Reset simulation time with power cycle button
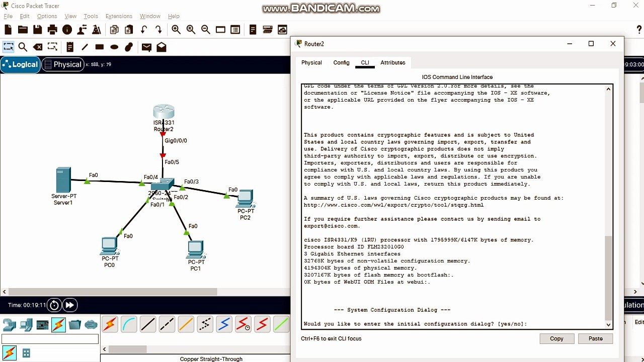Viewport: 644px width, 362px height. [x=54, y=305]
